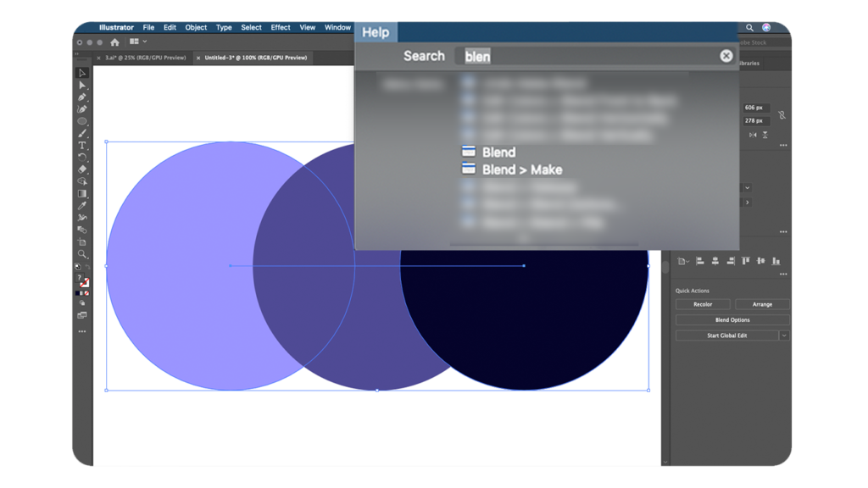Expand dropdown next to Start Global Edit
The height and width of the screenshot is (488, 868).
(784, 335)
